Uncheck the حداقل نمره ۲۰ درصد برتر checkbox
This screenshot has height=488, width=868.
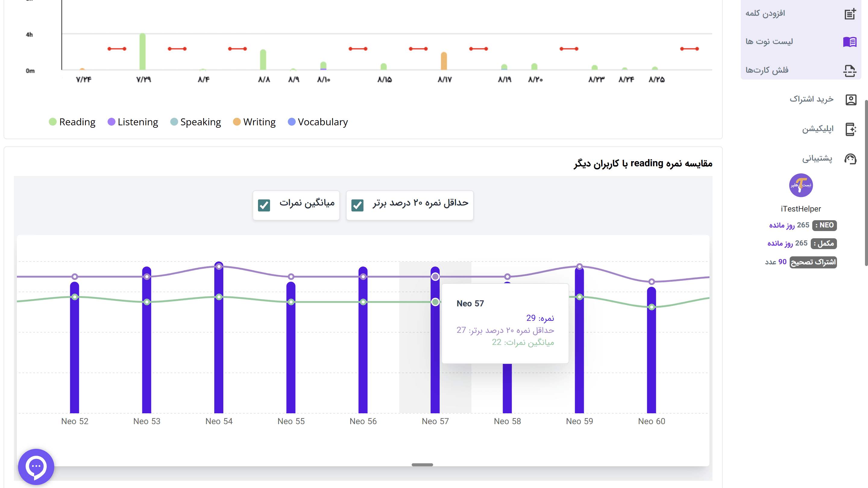(357, 205)
